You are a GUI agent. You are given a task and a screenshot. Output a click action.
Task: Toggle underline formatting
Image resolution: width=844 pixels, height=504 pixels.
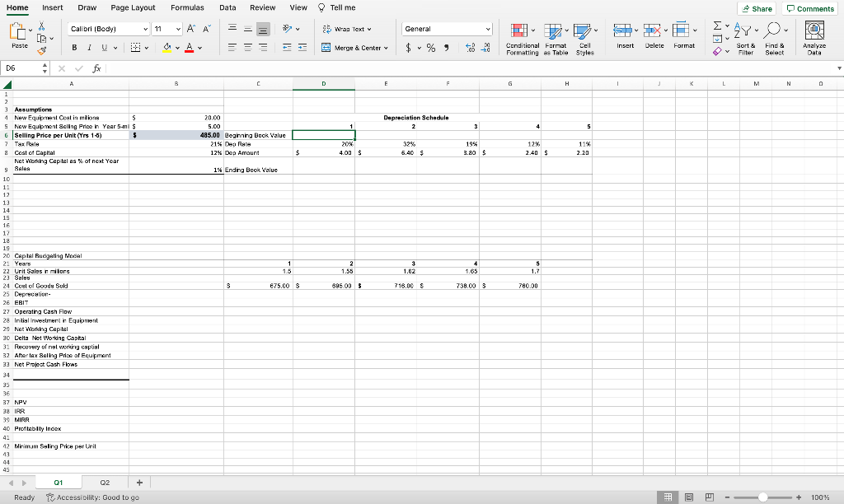point(105,47)
